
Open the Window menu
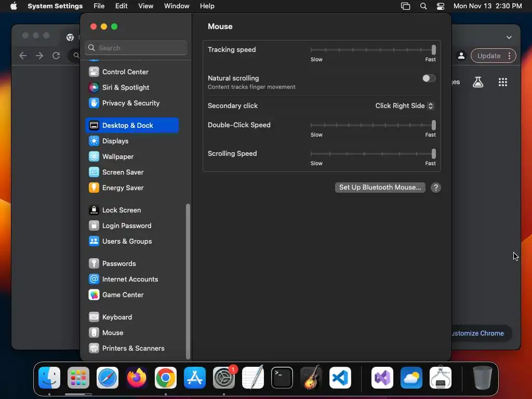point(177,6)
